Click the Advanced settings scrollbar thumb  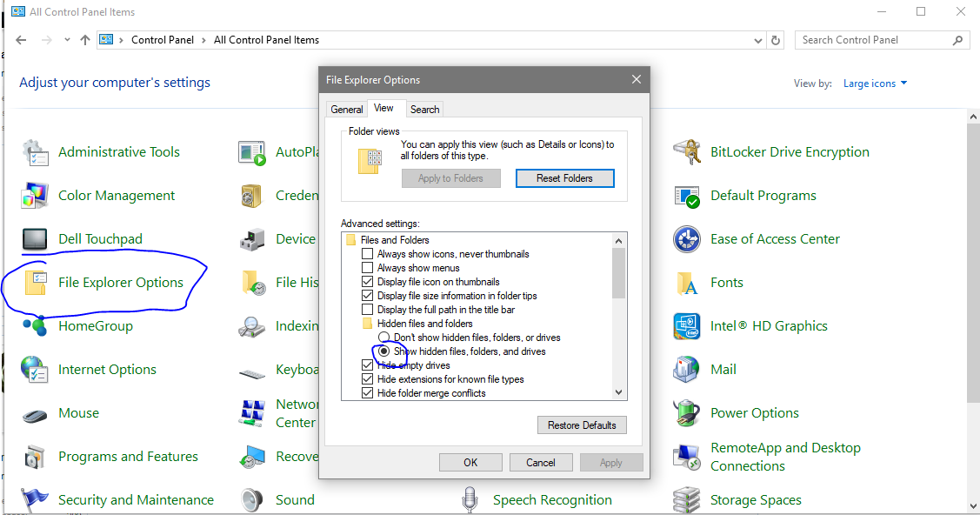pos(619,273)
